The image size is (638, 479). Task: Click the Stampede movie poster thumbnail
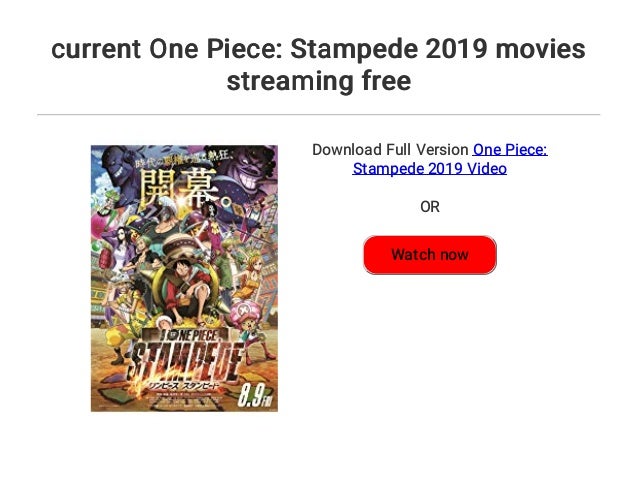[184, 278]
